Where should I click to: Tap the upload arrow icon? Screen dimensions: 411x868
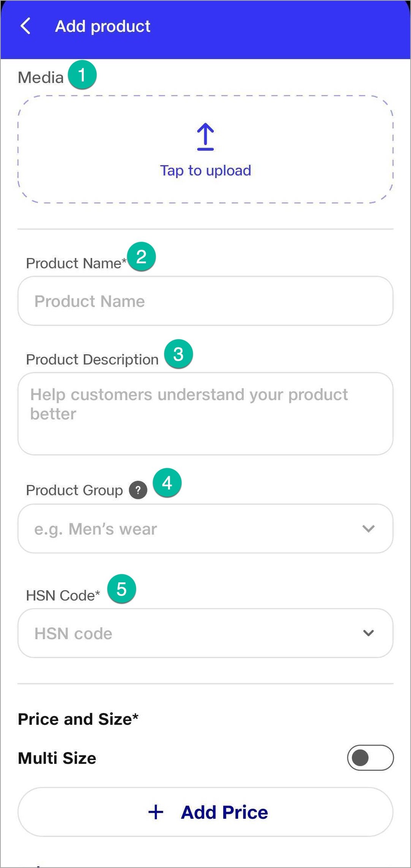[x=206, y=137]
